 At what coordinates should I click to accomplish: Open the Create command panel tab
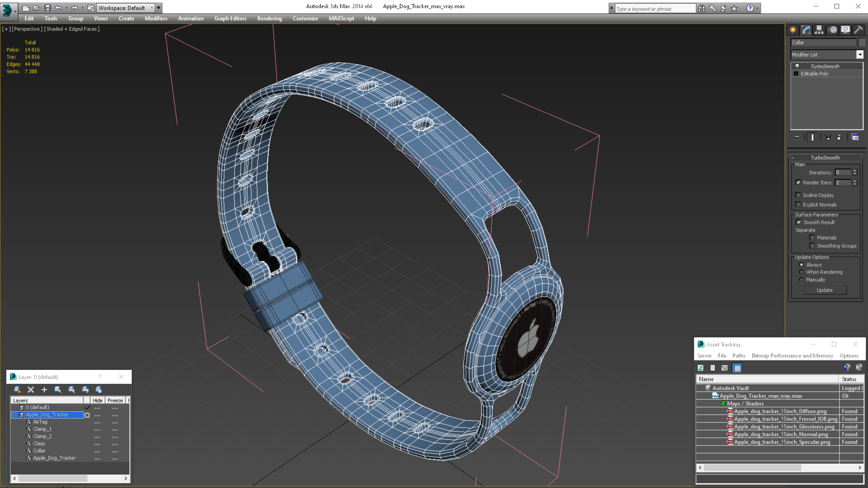[793, 30]
